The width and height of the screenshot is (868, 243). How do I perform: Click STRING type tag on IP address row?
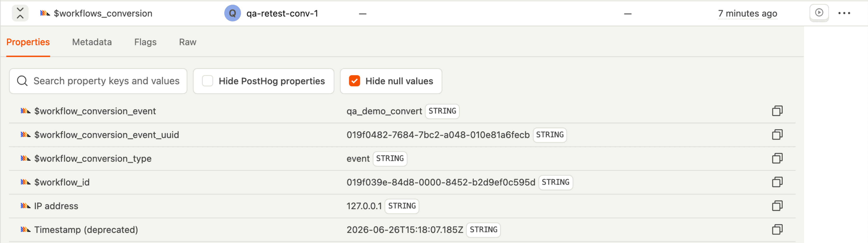click(402, 206)
